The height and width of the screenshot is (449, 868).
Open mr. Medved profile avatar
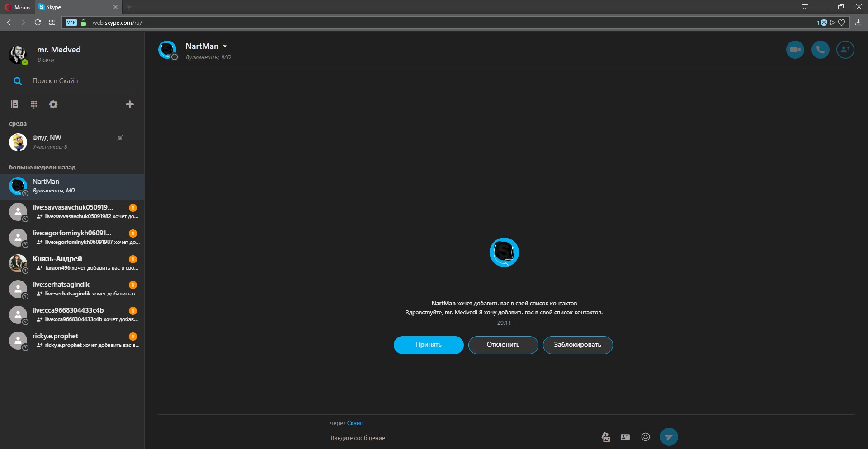coord(18,54)
